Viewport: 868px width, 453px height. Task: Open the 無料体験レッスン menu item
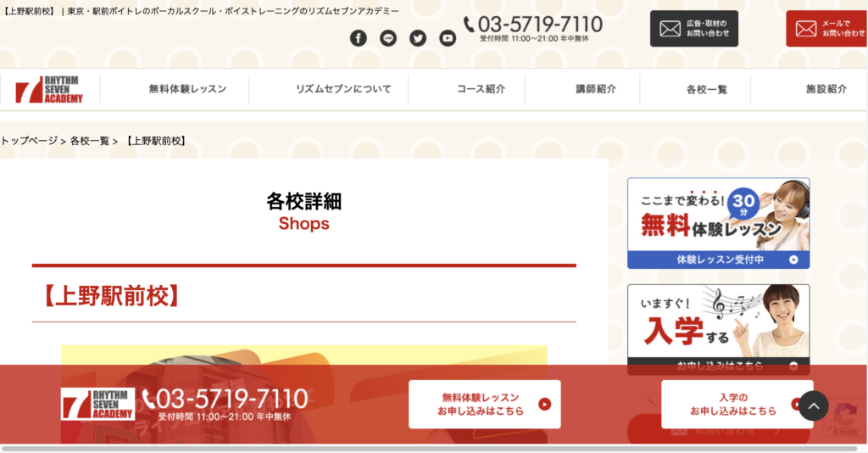(187, 89)
